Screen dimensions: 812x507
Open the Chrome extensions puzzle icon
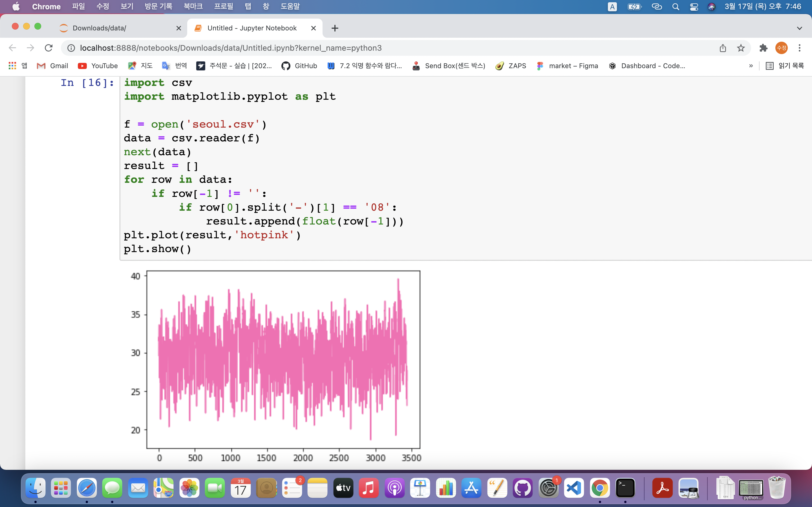coord(763,48)
